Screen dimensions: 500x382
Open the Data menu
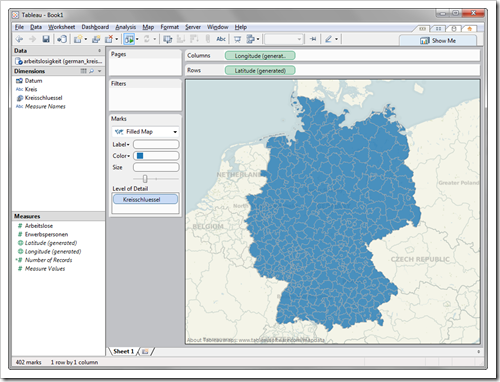coord(36,27)
